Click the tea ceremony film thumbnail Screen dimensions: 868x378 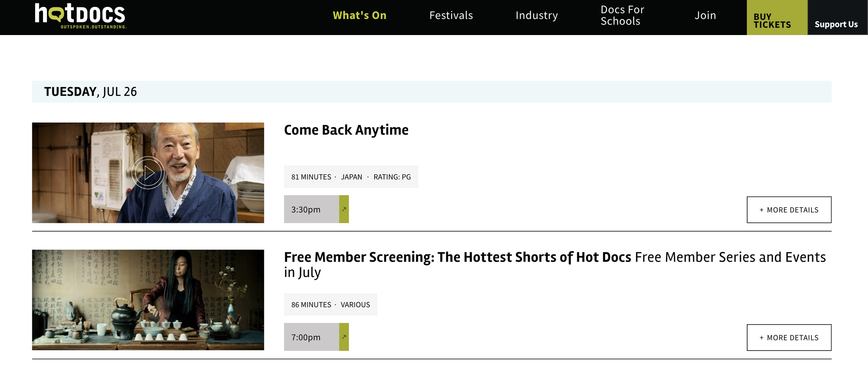tap(148, 300)
